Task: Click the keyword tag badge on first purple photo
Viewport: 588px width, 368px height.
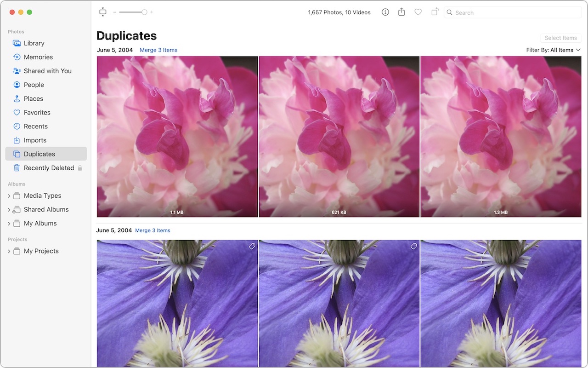Action: pos(252,247)
